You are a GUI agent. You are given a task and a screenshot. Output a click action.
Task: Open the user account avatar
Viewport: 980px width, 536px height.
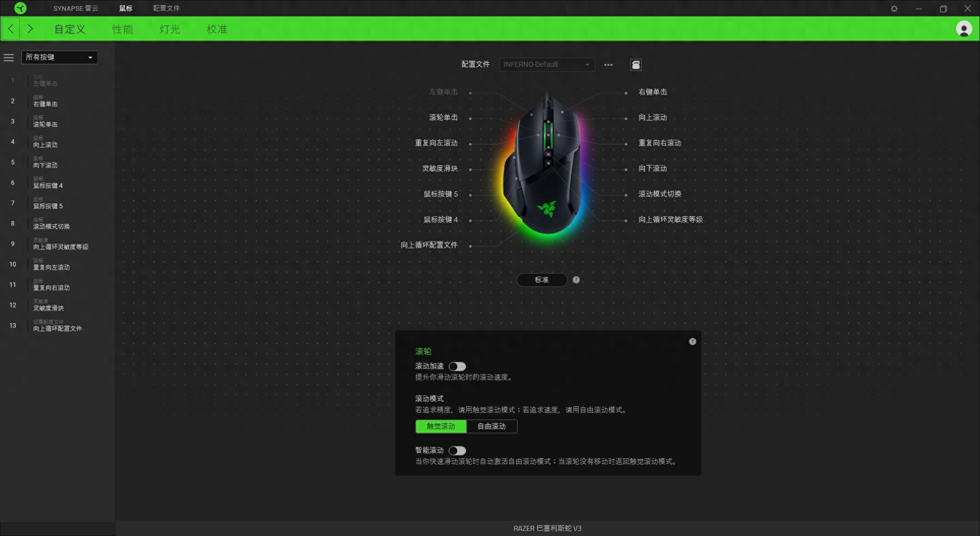point(964,29)
